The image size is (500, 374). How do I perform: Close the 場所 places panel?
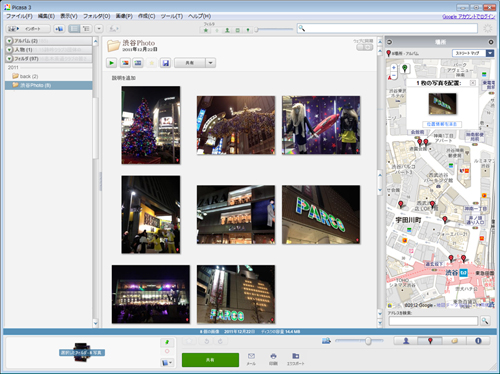pos(491,42)
